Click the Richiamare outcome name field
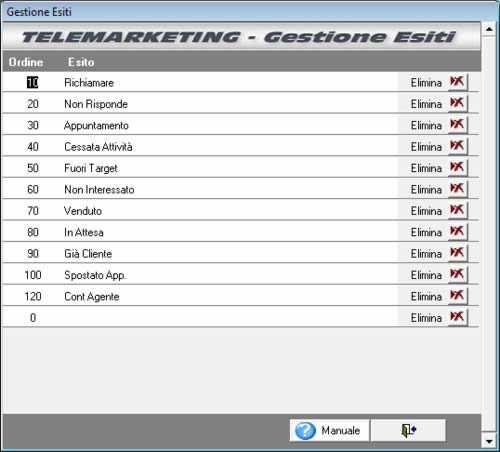The width and height of the screenshot is (500, 452). click(230, 82)
